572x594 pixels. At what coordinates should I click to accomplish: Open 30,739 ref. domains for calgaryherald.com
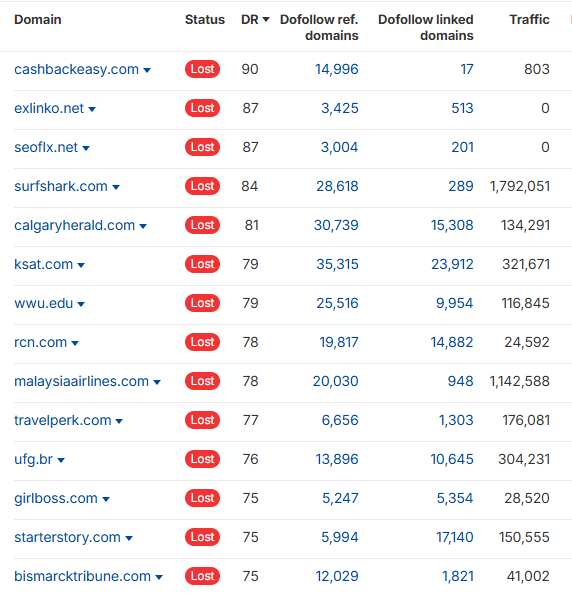(336, 225)
